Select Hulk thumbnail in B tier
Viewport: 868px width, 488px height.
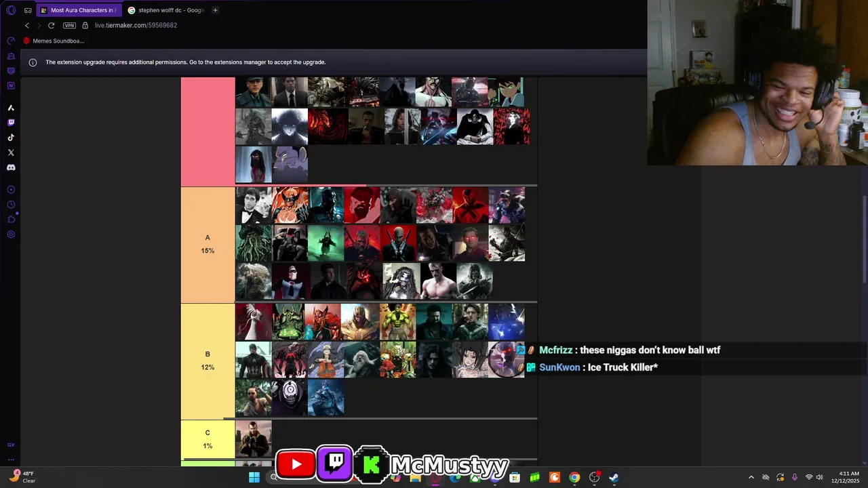tap(398, 322)
